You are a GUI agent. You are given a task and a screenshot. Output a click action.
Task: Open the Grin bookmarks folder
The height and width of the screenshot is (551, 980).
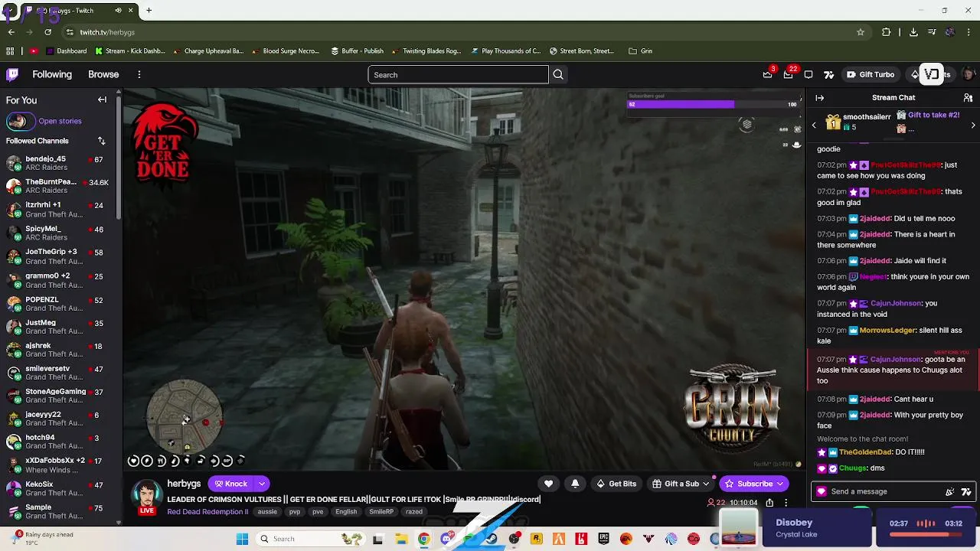coord(640,51)
